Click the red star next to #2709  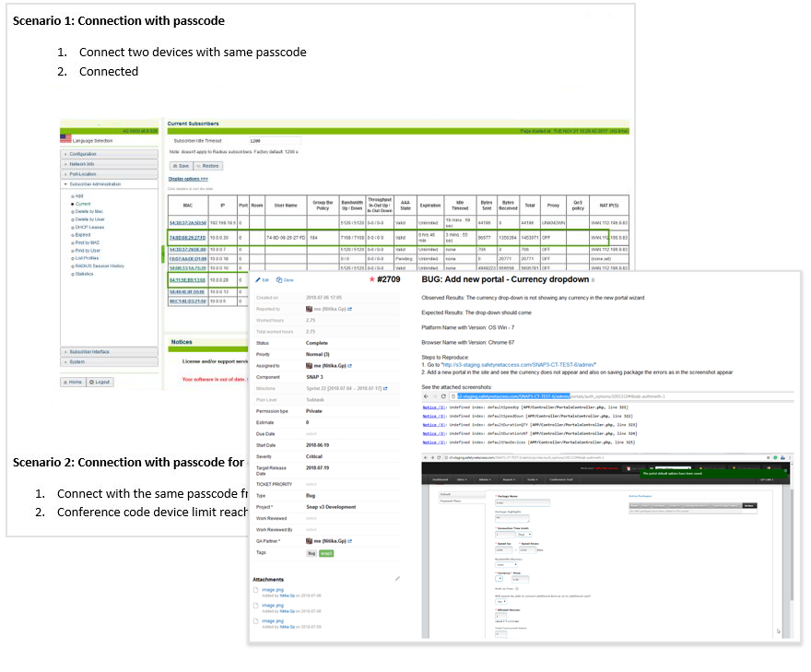pyautogui.click(x=371, y=278)
